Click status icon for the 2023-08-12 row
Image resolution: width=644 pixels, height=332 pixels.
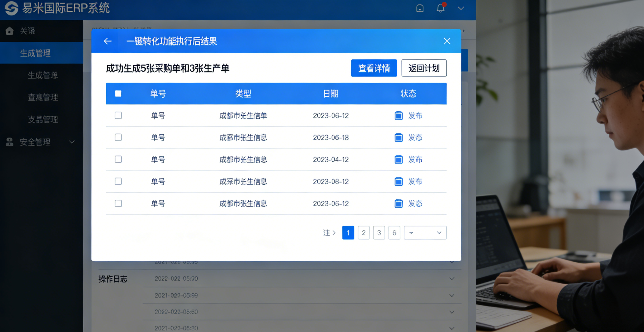(399, 182)
